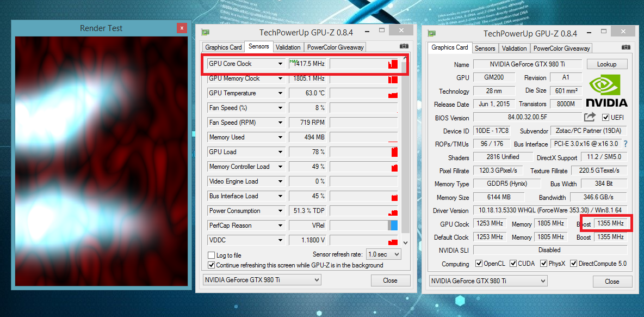Open GPU Memory Clock sensor dropdown
Screen dimensions: 644x317
coord(281,78)
